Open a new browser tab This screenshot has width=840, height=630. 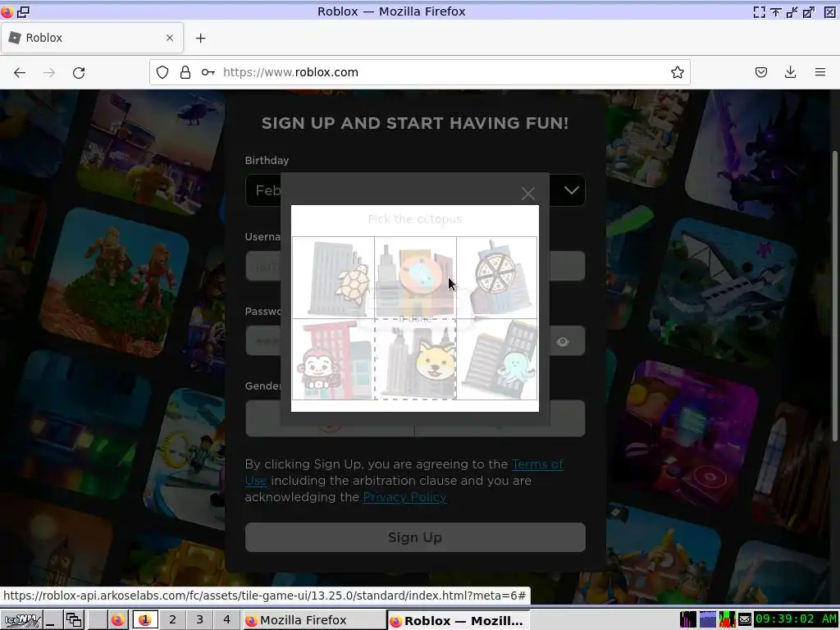tap(200, 38)
